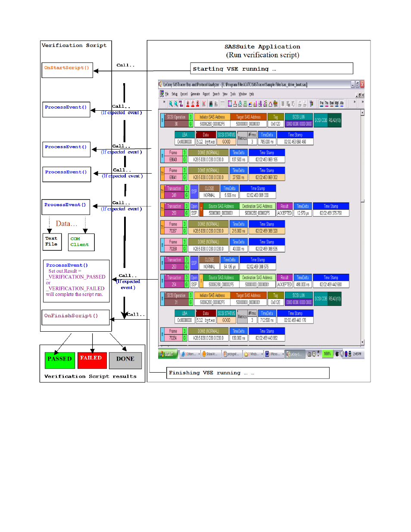Toggle the Sssi SCSI level button

332,103
